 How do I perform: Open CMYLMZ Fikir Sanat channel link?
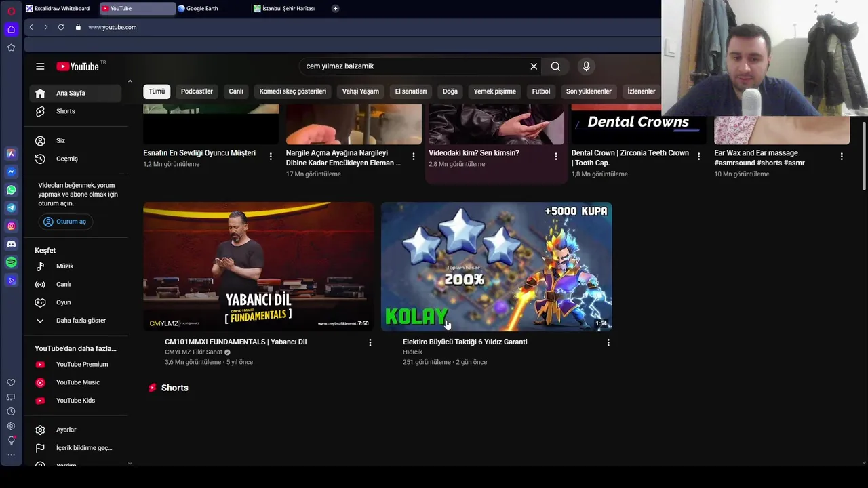[x=193, y=352]
